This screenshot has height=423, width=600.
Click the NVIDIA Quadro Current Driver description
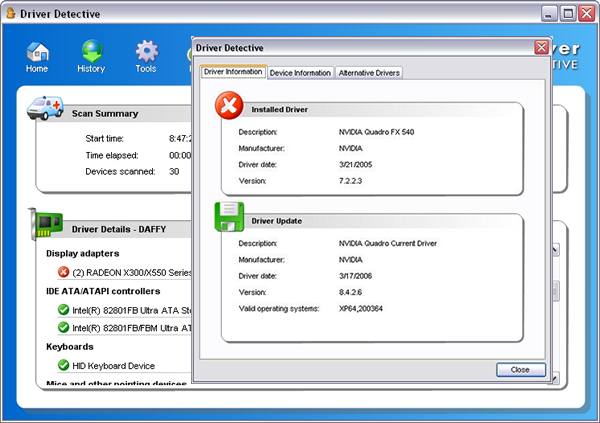[x=388, y=243]
